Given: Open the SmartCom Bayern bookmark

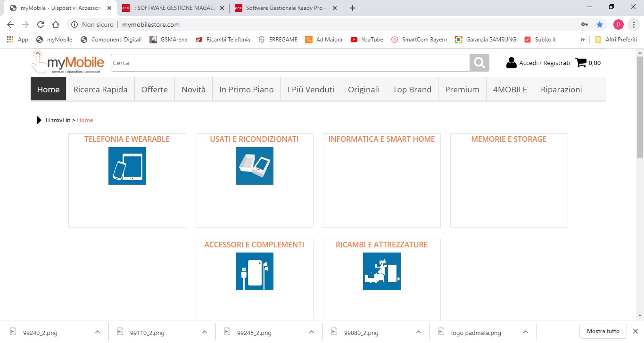Looking at the screenshot, I should pos(419,40).
